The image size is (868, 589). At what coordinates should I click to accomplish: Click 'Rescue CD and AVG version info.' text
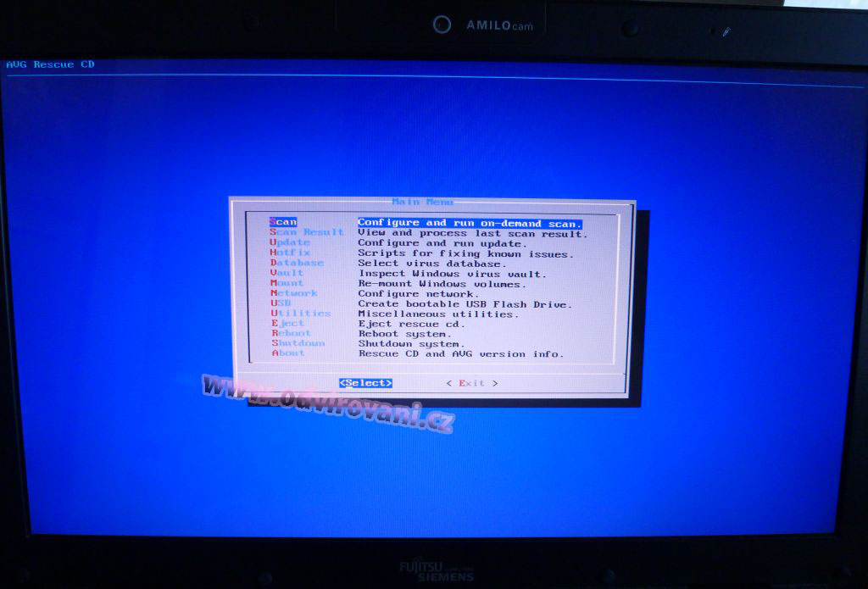tap(461, 353)
